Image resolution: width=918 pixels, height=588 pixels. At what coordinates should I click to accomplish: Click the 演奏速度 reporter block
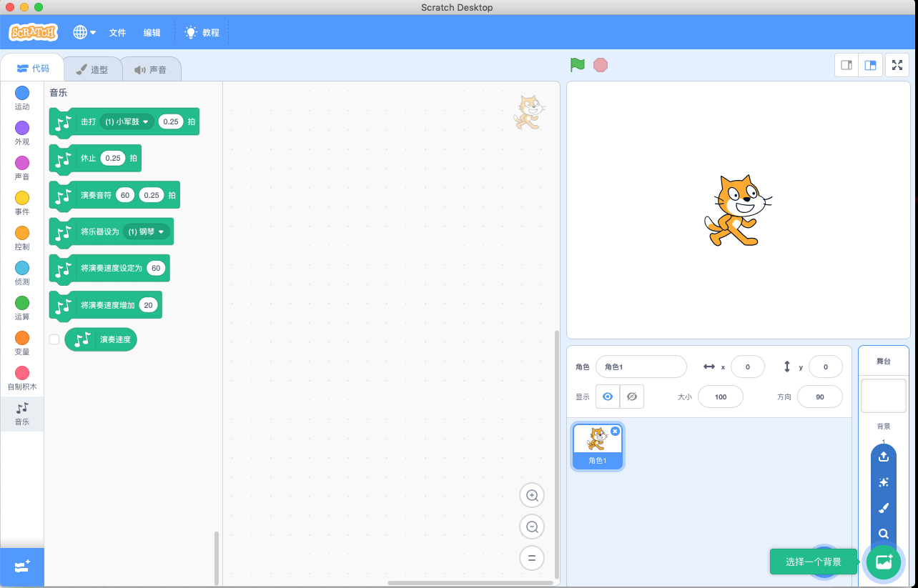[x=101, y=339]
